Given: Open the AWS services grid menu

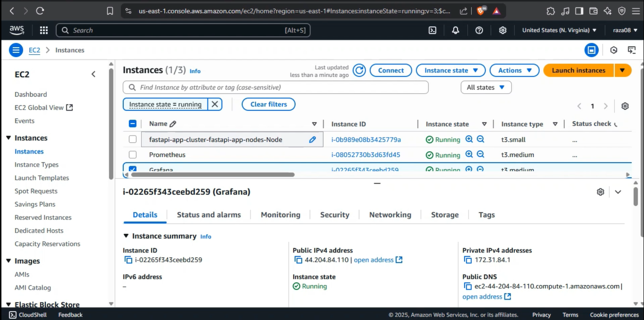Looking at the screenshot, I should click(44, 30).
